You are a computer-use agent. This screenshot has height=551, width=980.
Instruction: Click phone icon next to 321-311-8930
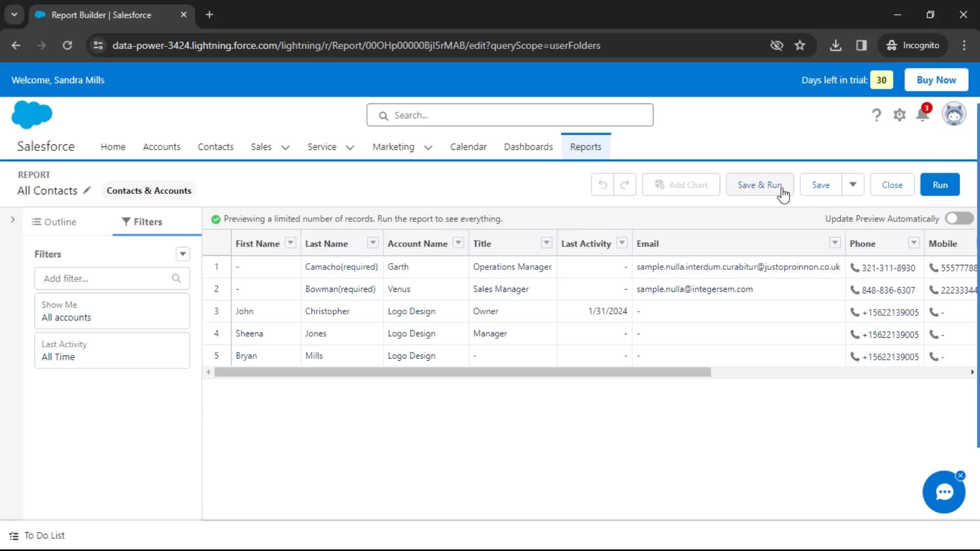click(x=854, y=267)
